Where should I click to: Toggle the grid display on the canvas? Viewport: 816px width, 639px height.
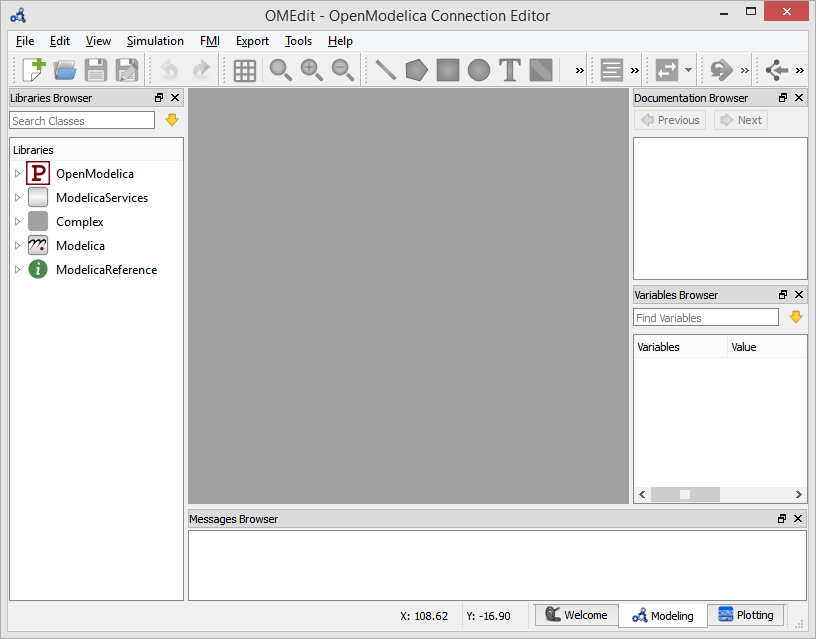coord(244,70)
